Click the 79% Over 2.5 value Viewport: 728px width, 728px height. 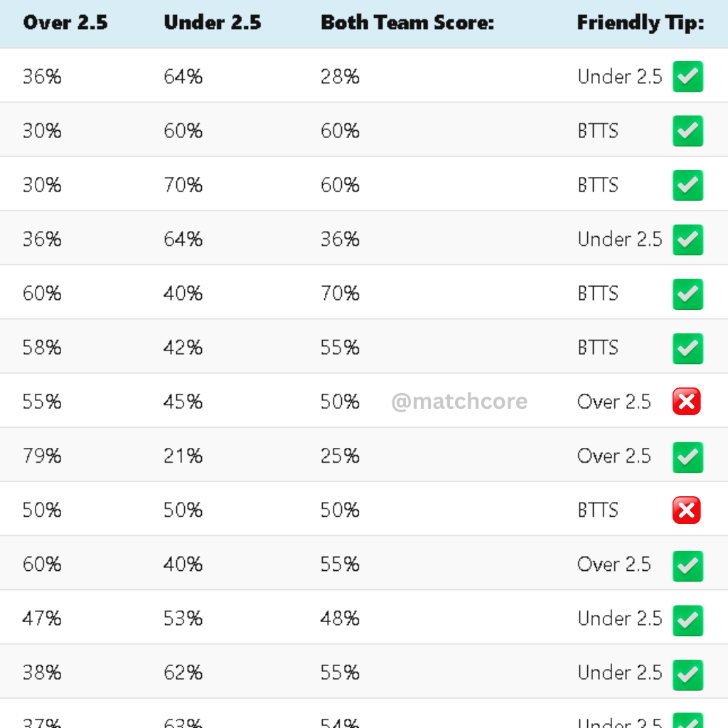[42, 456]
